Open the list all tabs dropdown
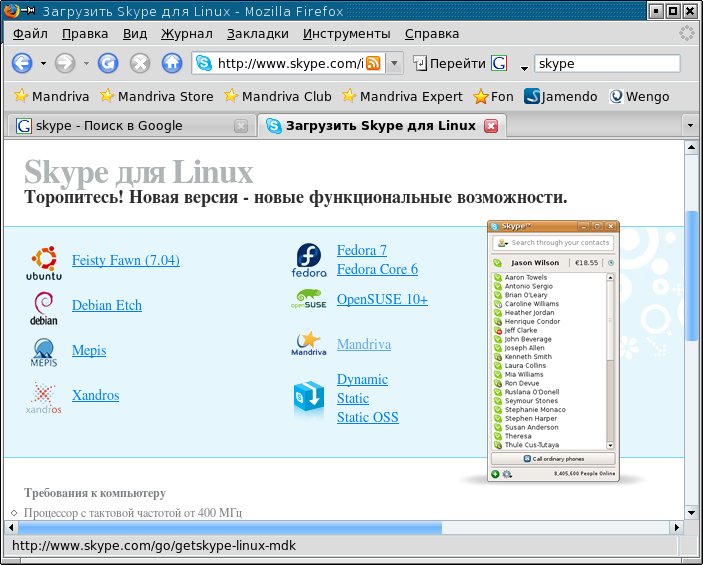The image size is (703, 565). pyautogui.click(x=691, y=126)
